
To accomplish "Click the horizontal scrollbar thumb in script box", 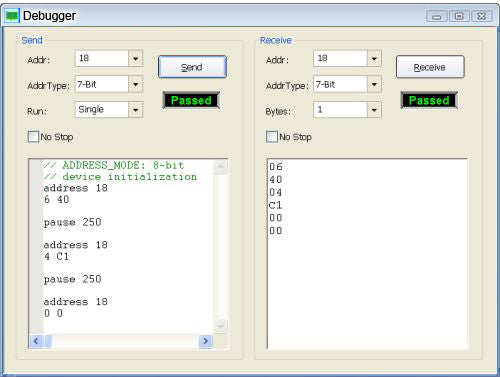I will (48, 341).
